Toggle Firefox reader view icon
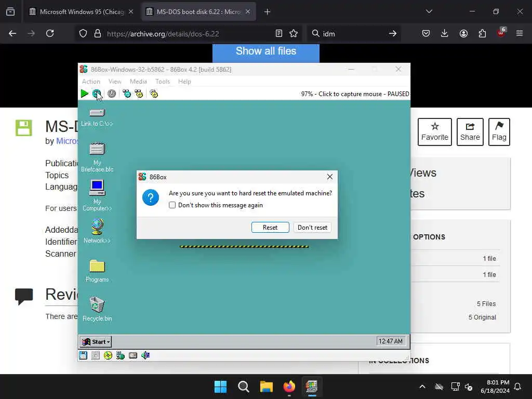This screenshot has height=399, width=532. click(279, 33)
